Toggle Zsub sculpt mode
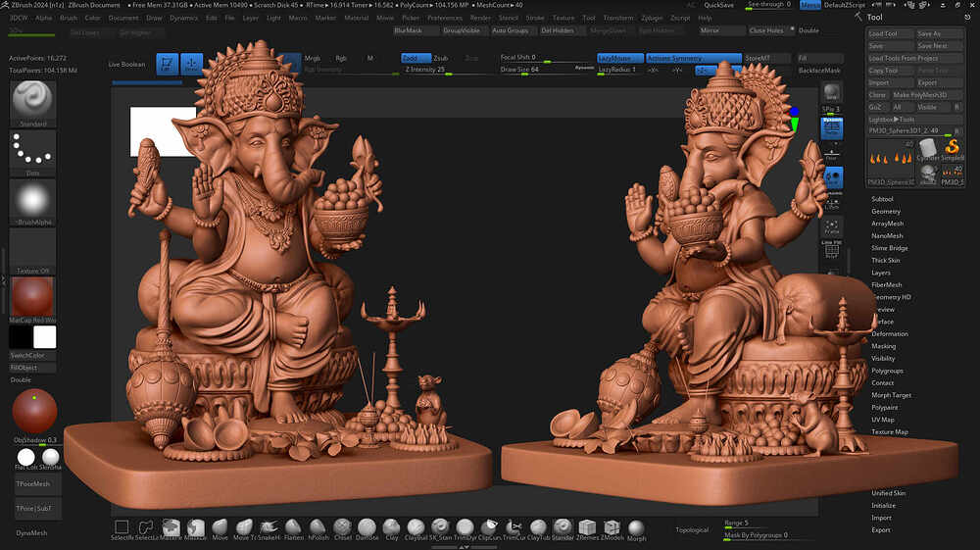980x550 pixels. click(x=441, y=58)
